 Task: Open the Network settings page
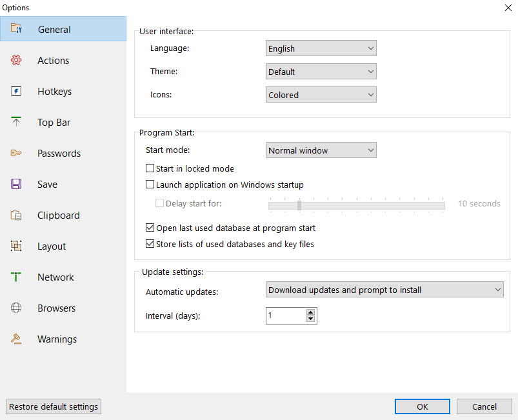(63, 277)
